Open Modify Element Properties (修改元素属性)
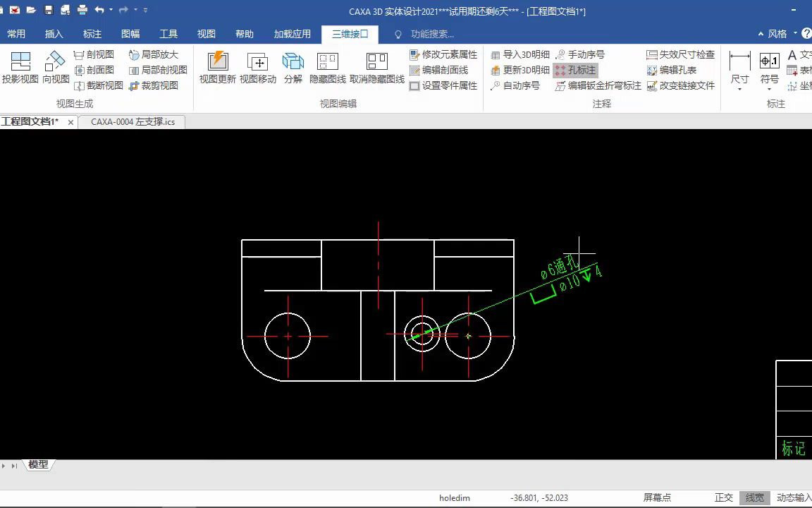Viewport: 812px width, 508px height. (443, 54)
